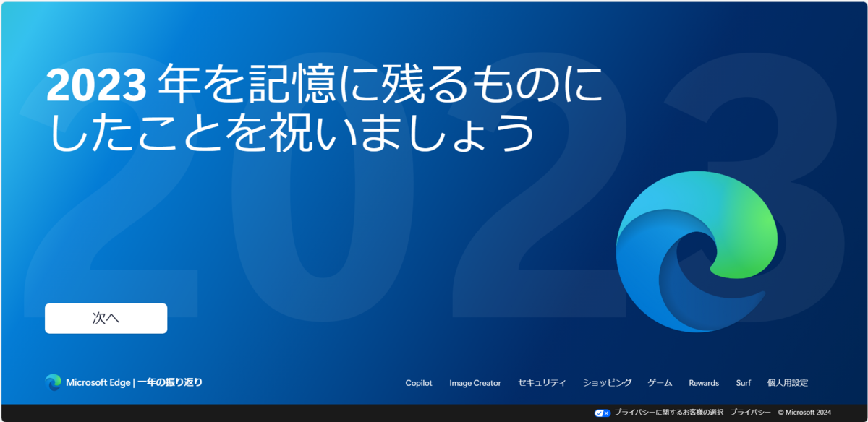The image size is (868, 422).
Task: Go to 個人用設定 section
Action: coord(788,383)
